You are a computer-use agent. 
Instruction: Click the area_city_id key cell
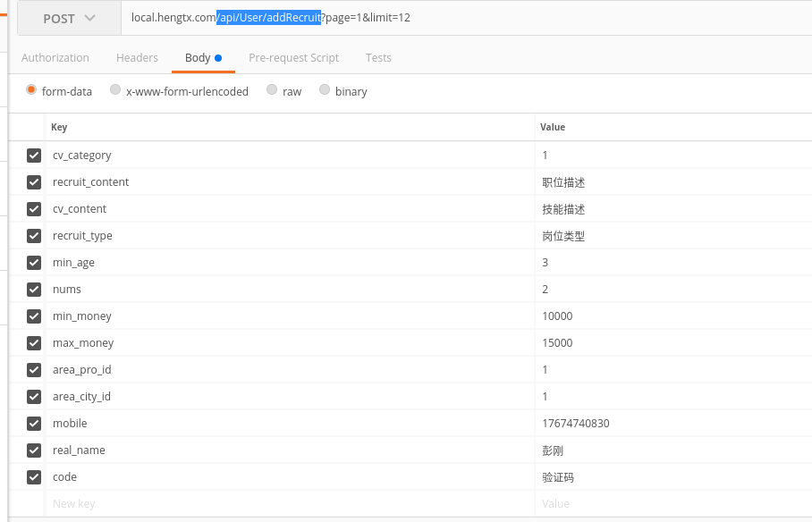click(290, 397)
